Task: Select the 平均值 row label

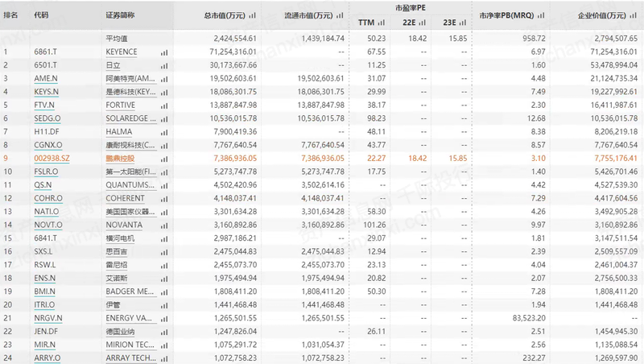Action: coord(117,39)
